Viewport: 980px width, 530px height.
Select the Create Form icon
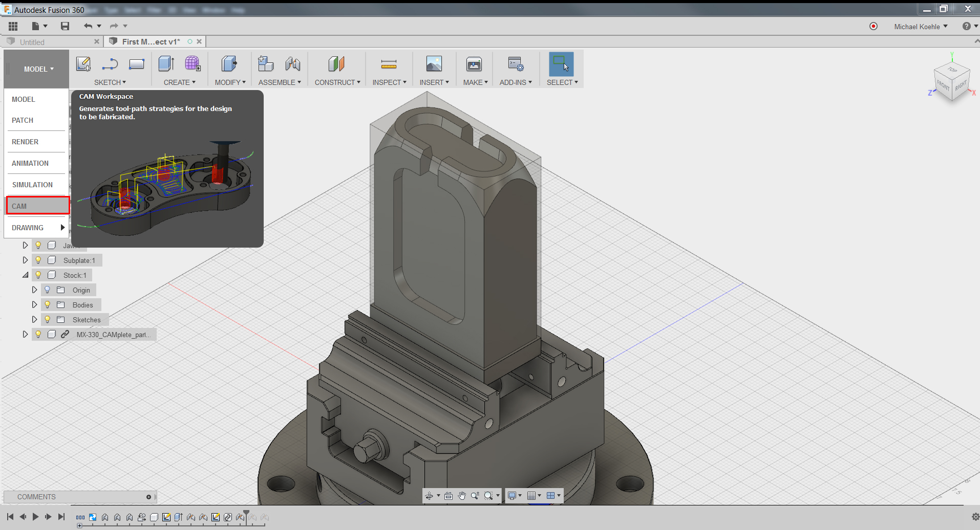(x=193, y=64)
